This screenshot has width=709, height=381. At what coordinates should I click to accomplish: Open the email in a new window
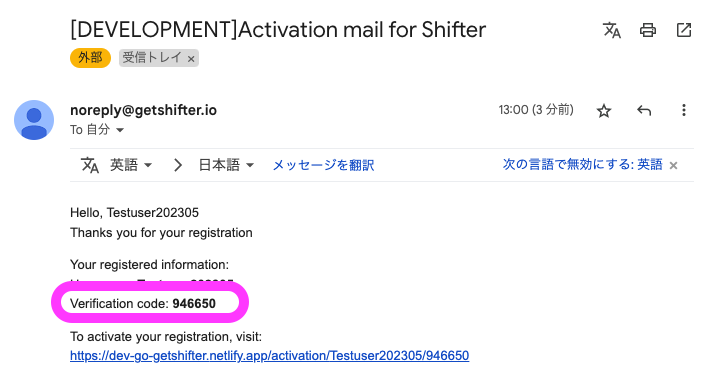point(684,30)
